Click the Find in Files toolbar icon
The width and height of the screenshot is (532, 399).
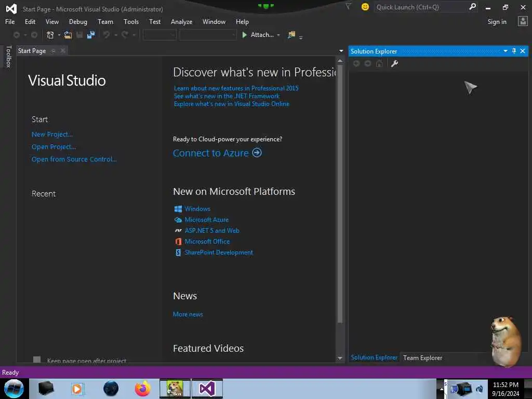[291, 35]
